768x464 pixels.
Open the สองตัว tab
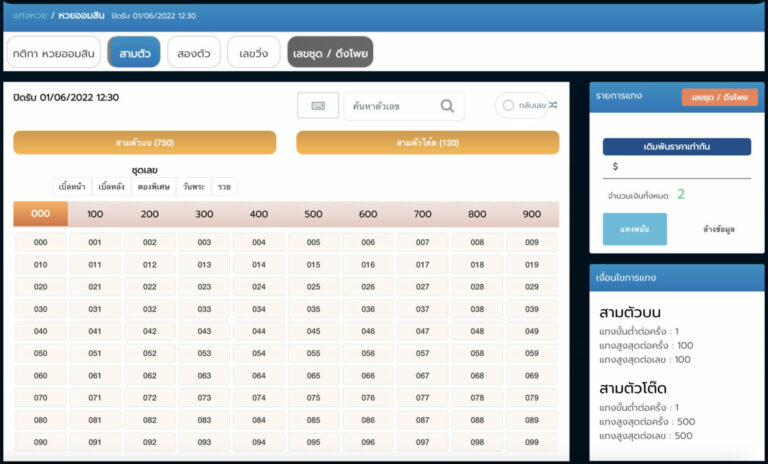[x=193, y=52]
